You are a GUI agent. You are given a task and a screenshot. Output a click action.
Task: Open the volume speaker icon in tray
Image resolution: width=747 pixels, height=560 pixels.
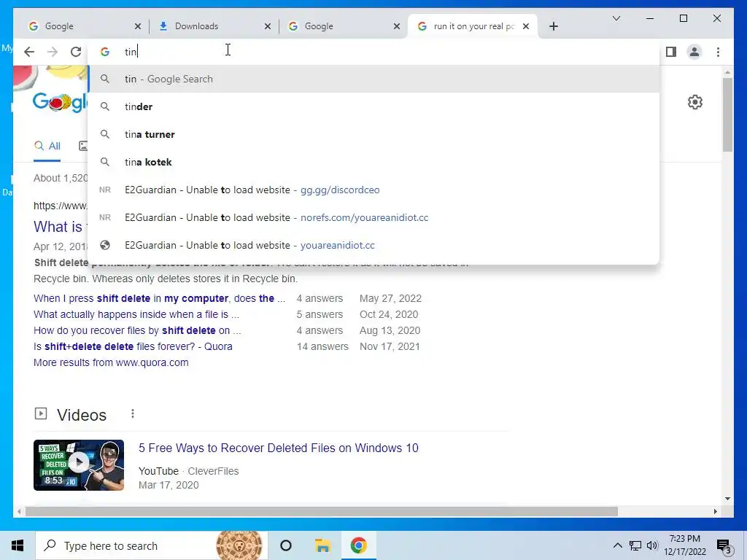pyautogui.click(x=652, y=545)
